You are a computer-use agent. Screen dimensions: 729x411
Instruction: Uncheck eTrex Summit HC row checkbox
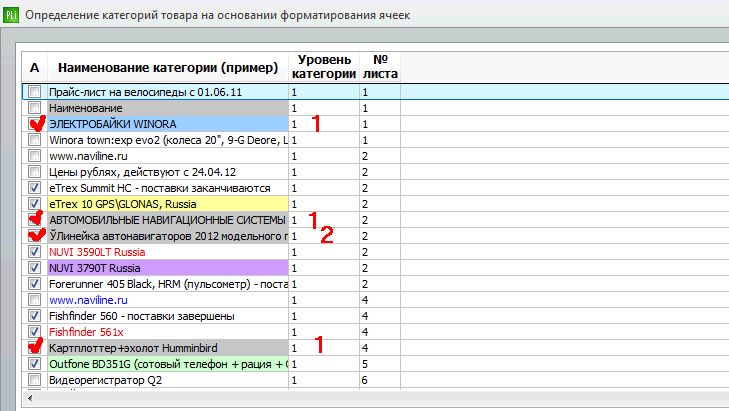[x=34, y=188]
